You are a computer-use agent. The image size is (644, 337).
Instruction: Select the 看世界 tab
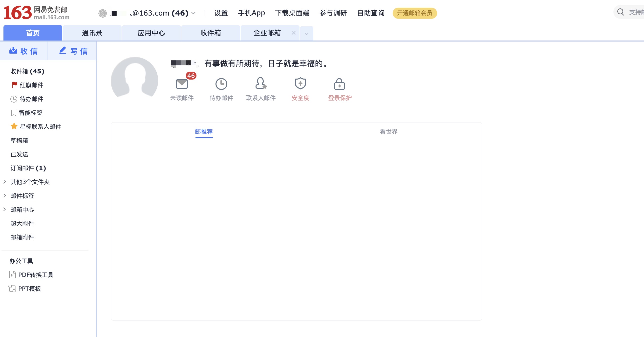click(x=388, y=131)
